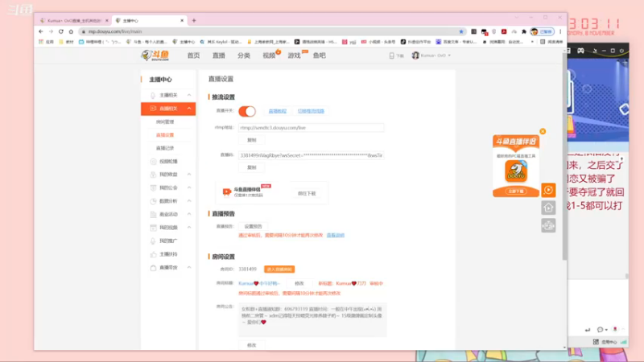Open 我的推广 sidebar item

[x=168, y=241]
